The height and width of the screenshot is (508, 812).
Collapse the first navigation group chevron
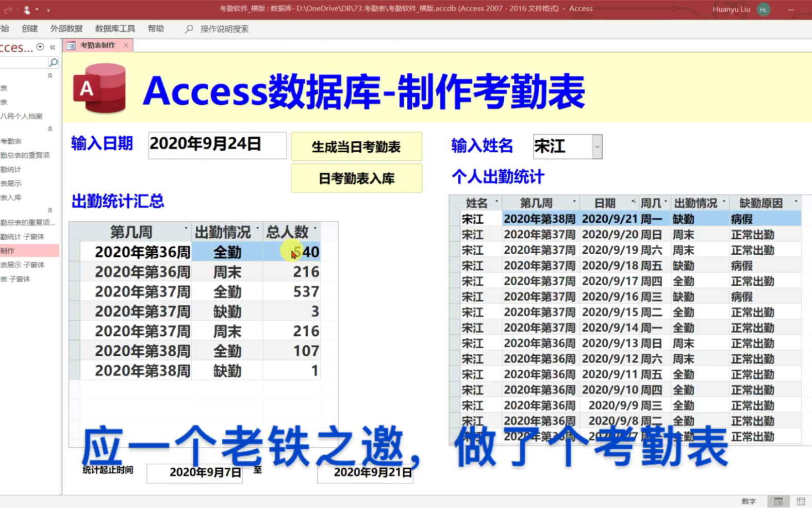(50, 76)
